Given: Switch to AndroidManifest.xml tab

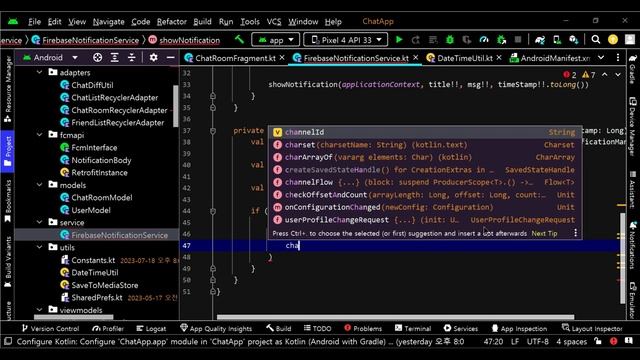Looking at the screenshot, I should tap(550, 58).
